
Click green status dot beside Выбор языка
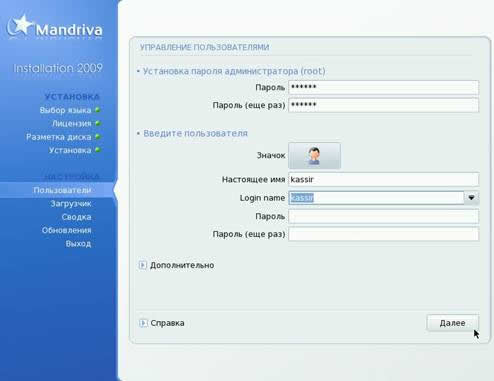(97, 110)
